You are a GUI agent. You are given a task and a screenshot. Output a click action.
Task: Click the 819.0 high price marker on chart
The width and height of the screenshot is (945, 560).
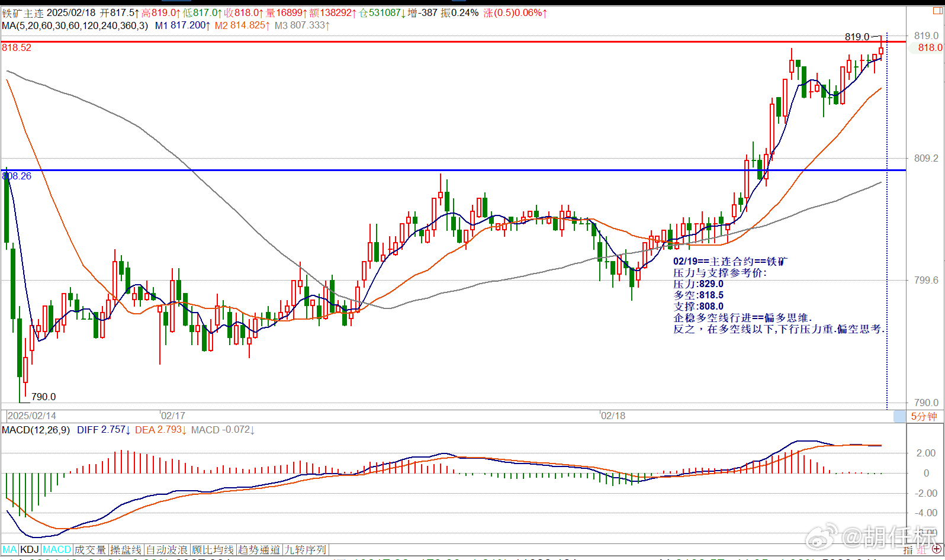point(857,37)
